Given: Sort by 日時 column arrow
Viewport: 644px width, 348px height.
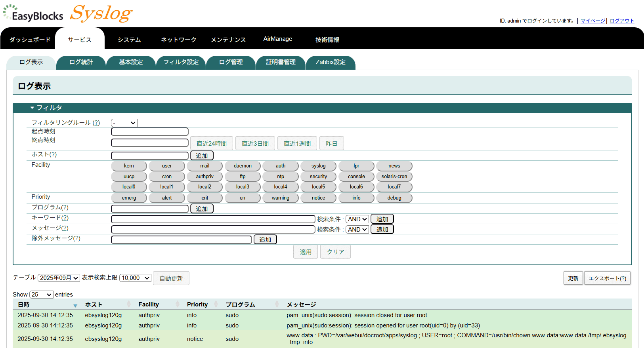Looking at the screenshot, I should click(x=75, y=305).
